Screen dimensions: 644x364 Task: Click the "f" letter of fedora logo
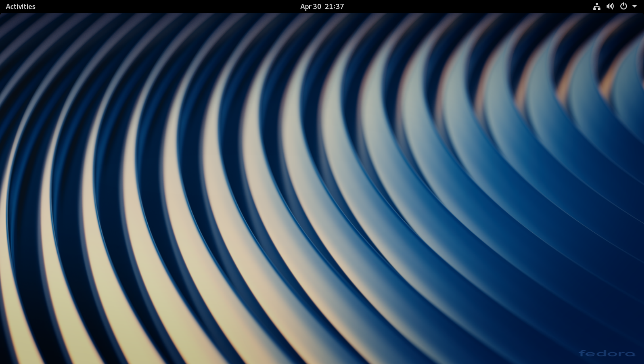pos(582,353)
